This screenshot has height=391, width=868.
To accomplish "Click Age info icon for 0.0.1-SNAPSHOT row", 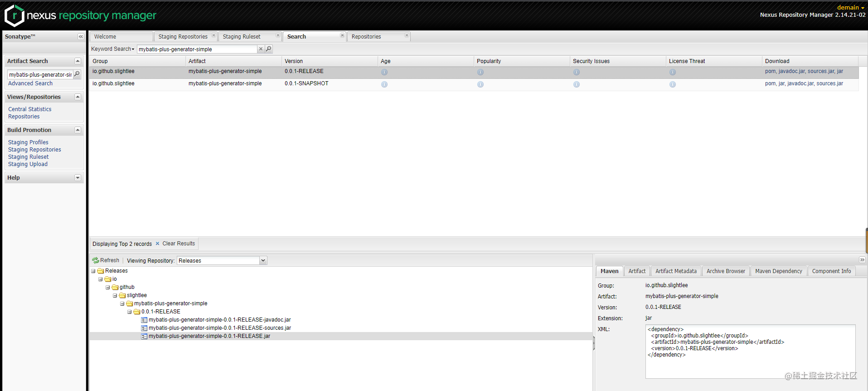I will [x=384, y=84].
